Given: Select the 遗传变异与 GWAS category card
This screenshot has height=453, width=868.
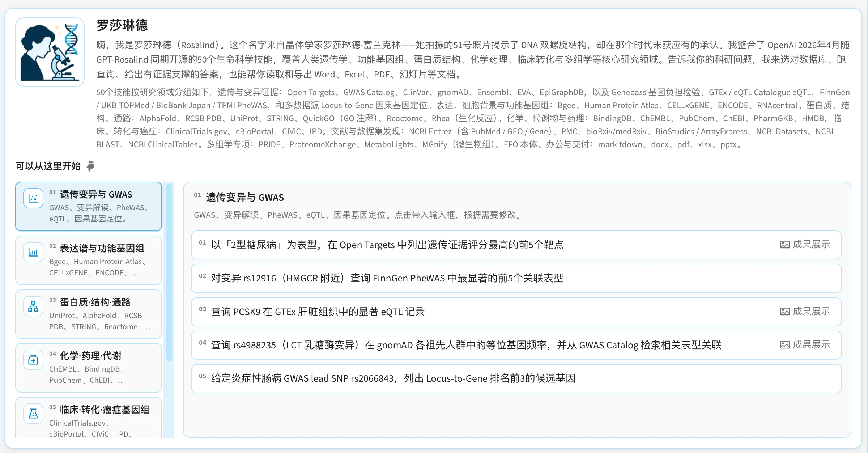Looking at the screenshot, I should (89, 206).
